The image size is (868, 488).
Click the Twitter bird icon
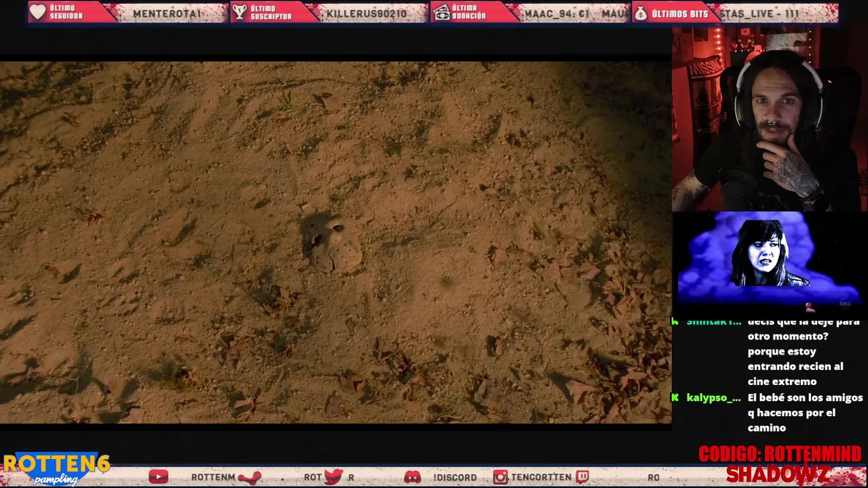pyautogui.click(x=333, y=476)
